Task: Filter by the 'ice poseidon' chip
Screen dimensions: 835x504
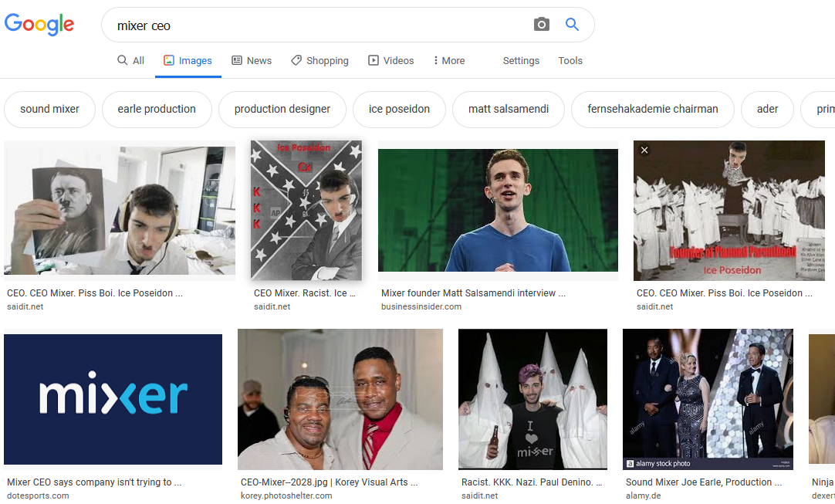Action: click(399, 110)
